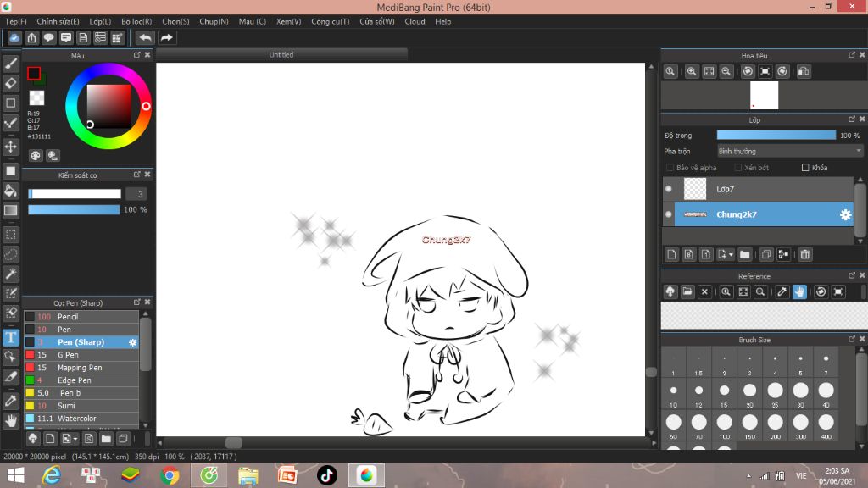The image size is (868, 488).
Task: Delete layer using the trash icon
Action: tap(805, 254)
